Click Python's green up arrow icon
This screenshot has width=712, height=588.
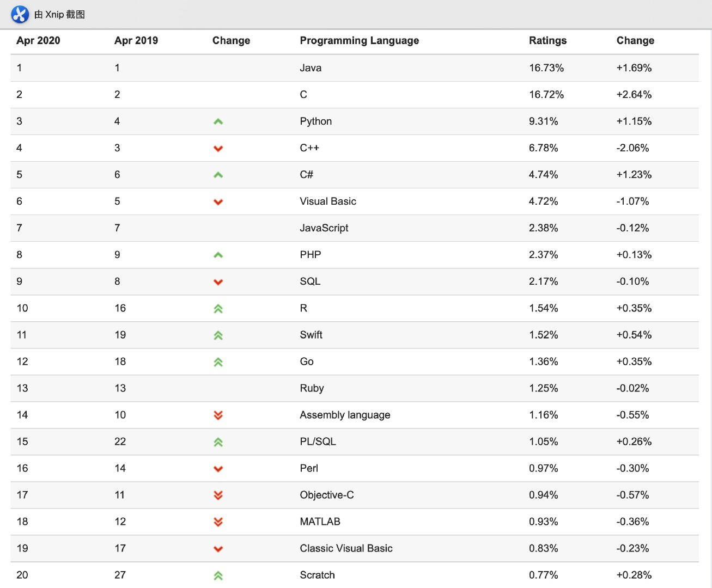(x=218, y=121)
